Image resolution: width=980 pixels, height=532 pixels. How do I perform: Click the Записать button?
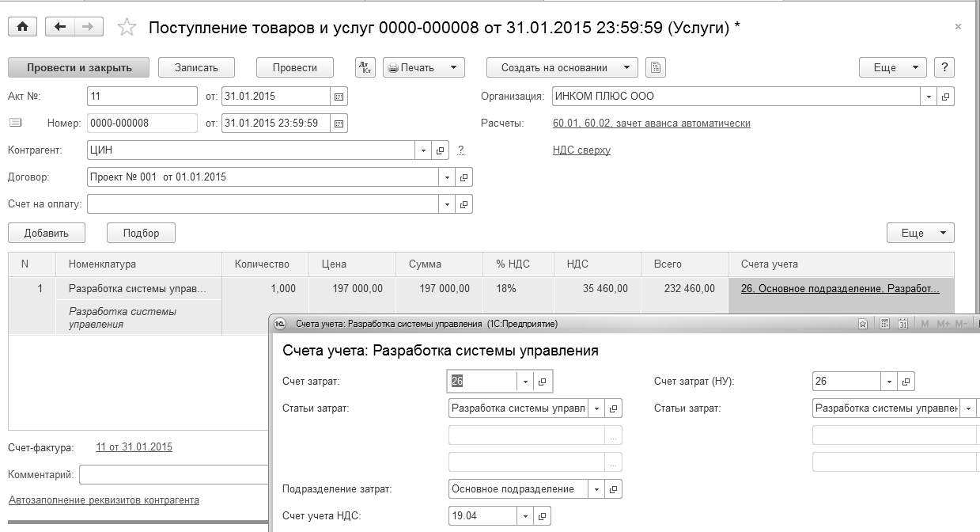tap(196, 67)
